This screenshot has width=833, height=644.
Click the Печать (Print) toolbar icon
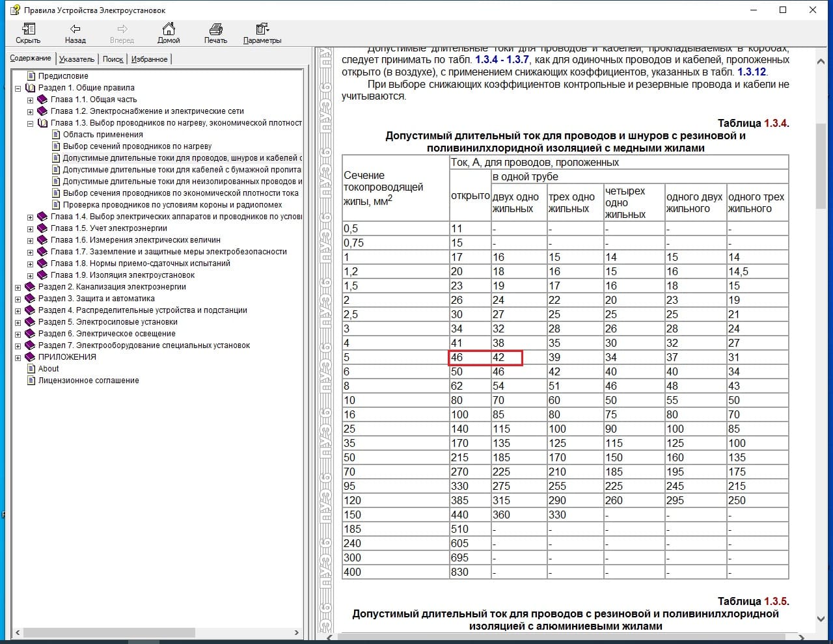215,29
